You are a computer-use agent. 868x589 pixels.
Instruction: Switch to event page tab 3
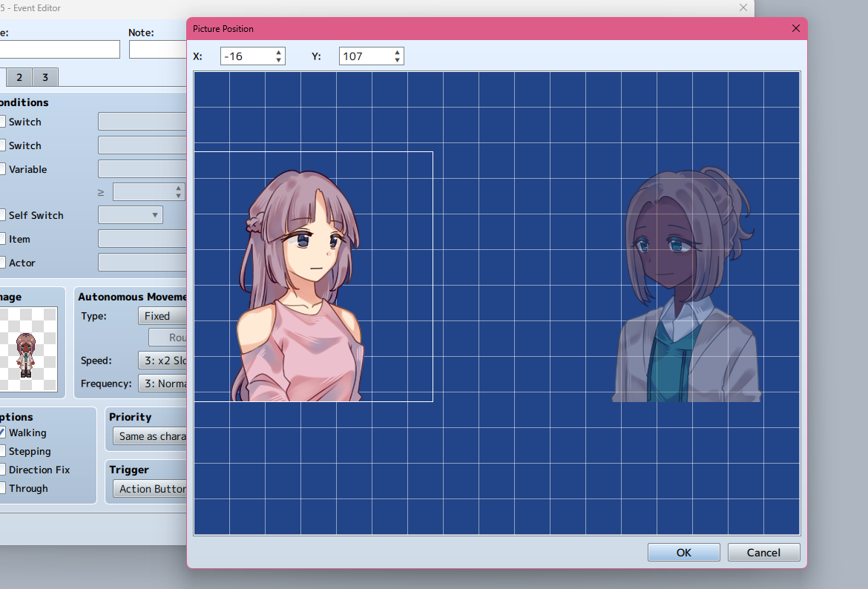(45, 78)
